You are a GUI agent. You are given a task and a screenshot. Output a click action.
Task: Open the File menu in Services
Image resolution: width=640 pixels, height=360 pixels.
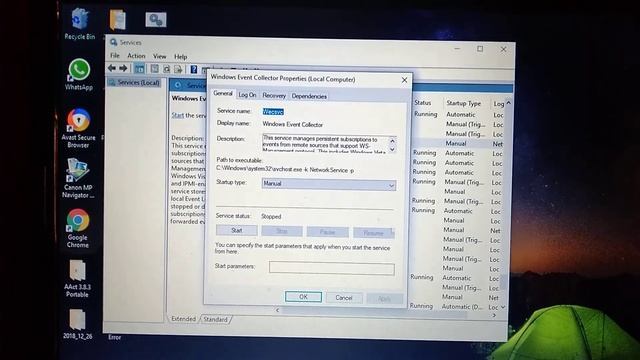pos(115,55)
